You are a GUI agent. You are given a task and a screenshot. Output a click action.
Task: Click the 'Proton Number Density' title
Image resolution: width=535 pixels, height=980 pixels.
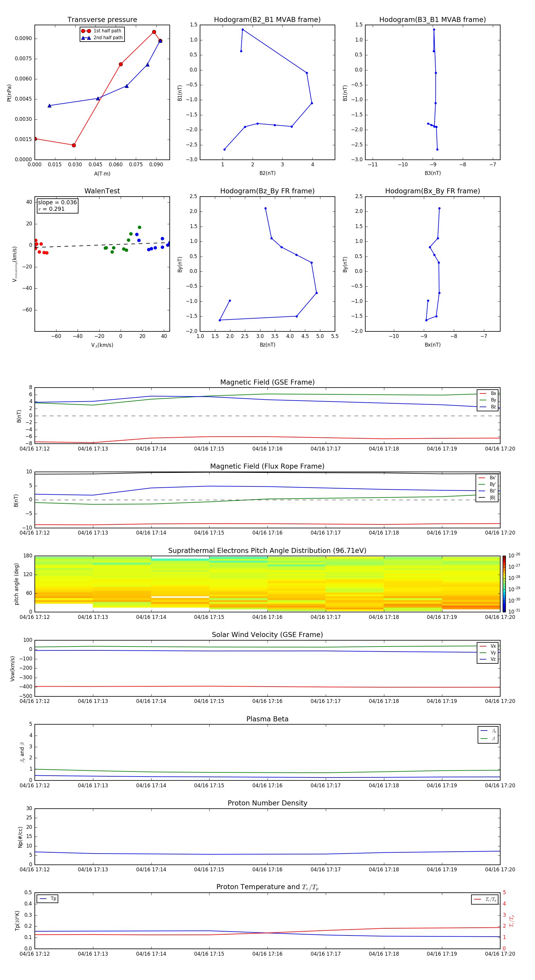coord(267,803)
